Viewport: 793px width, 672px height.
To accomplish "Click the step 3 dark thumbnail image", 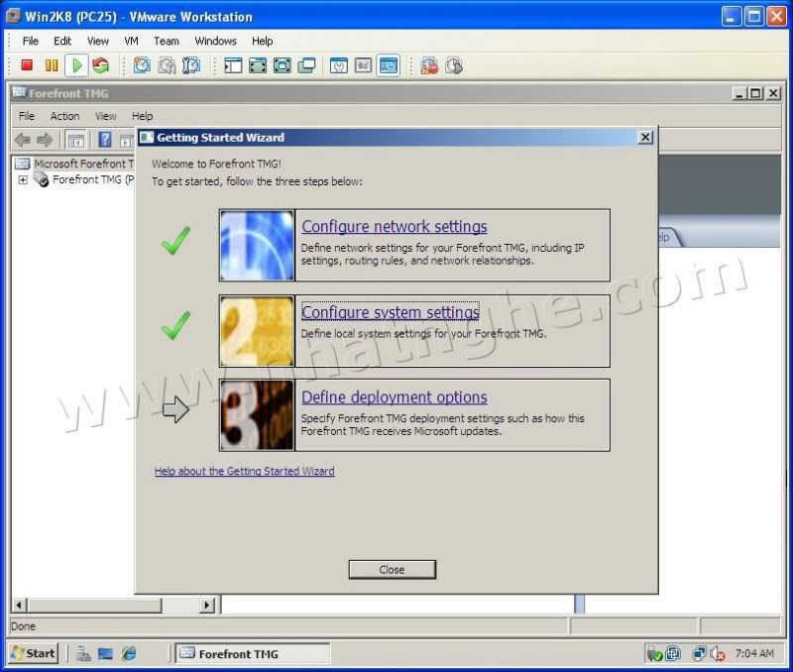I will (x=257, y=415).
